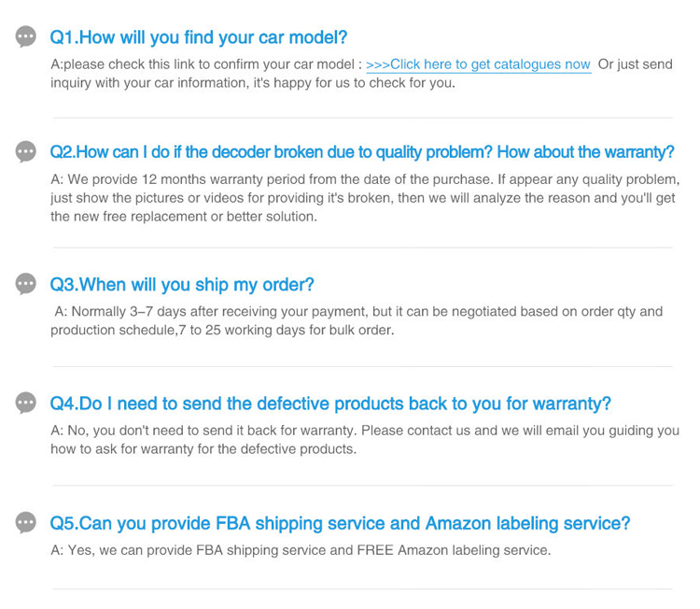Click the 12 months warranty answer paragraph
Screen dimensions: 700x609
[x=364, y=197]
